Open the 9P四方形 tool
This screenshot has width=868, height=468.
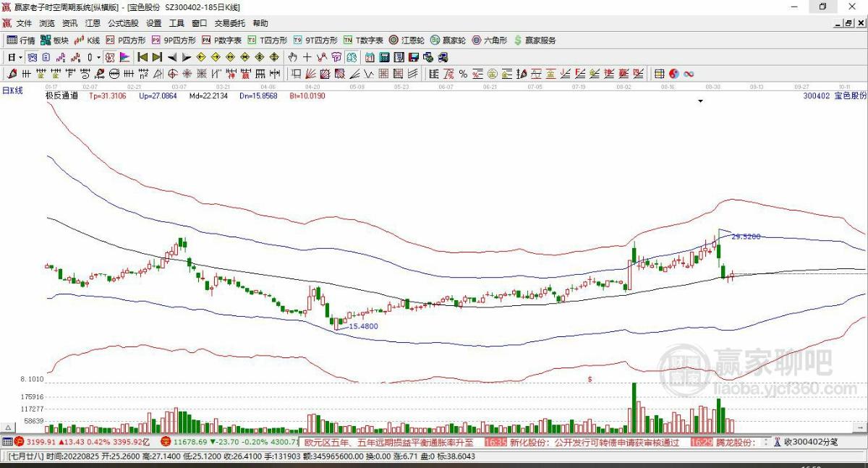pos(174,41)
